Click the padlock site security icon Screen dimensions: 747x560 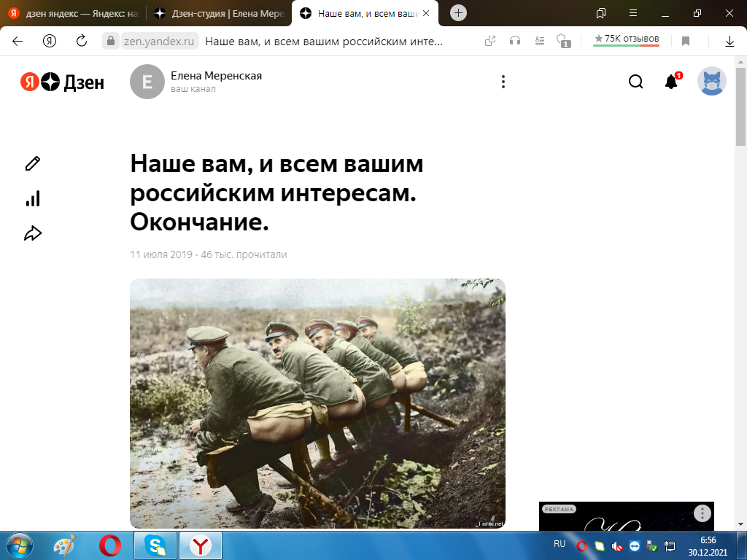click(111, 41)
